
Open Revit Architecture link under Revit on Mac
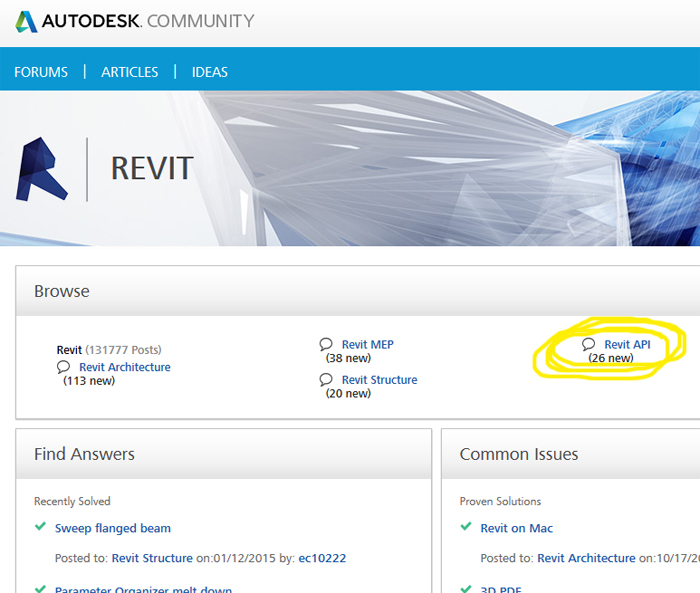(x=586, y=558)
